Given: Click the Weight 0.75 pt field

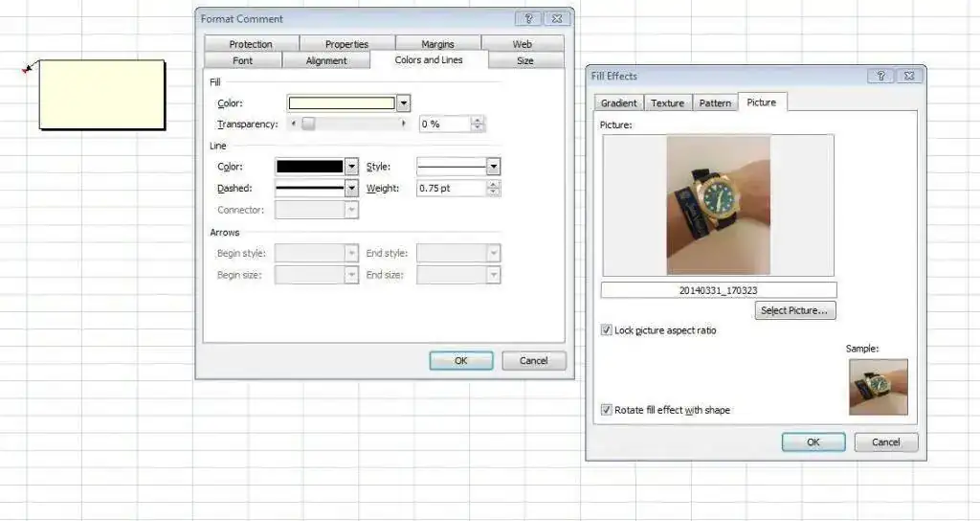Looking at the screenshot, I should [x=452, y=188].
